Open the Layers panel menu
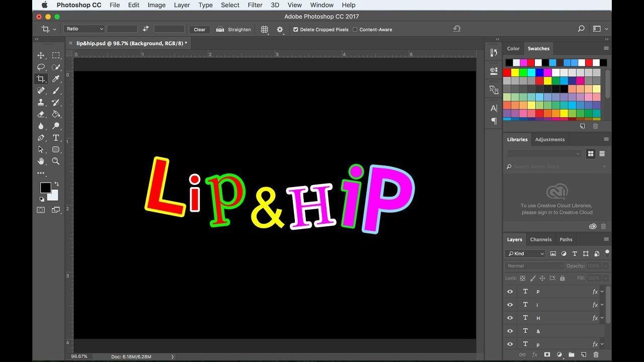 [606, 239]
